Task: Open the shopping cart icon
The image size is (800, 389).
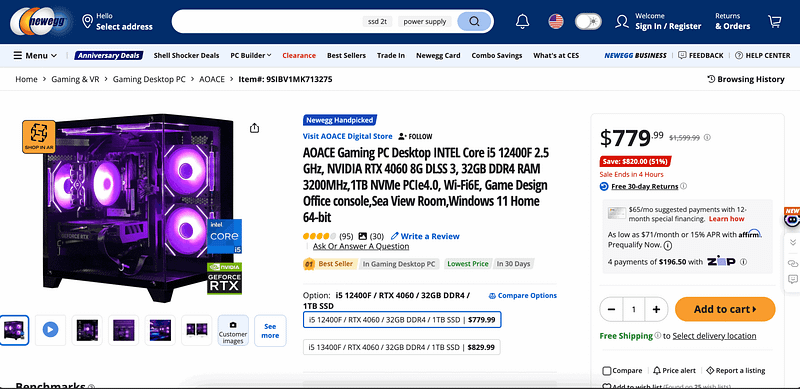Action: (x=774, y=21)
